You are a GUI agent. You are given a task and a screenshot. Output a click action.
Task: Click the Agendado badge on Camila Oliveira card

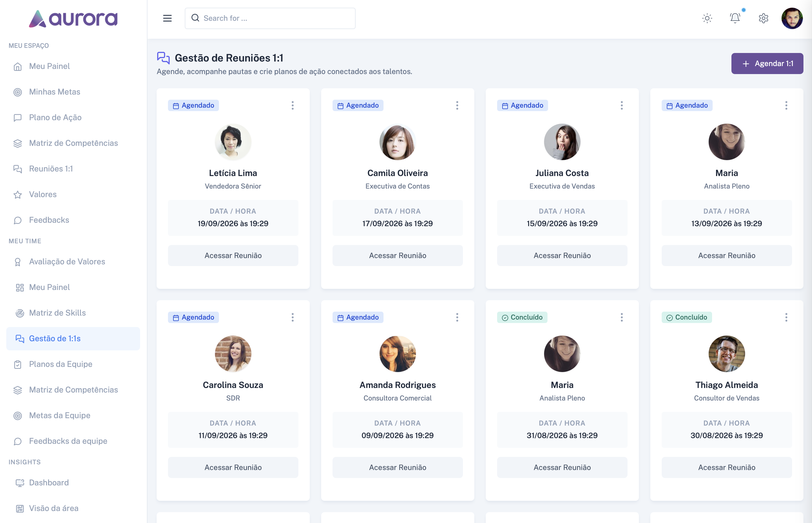click(358, 106)
